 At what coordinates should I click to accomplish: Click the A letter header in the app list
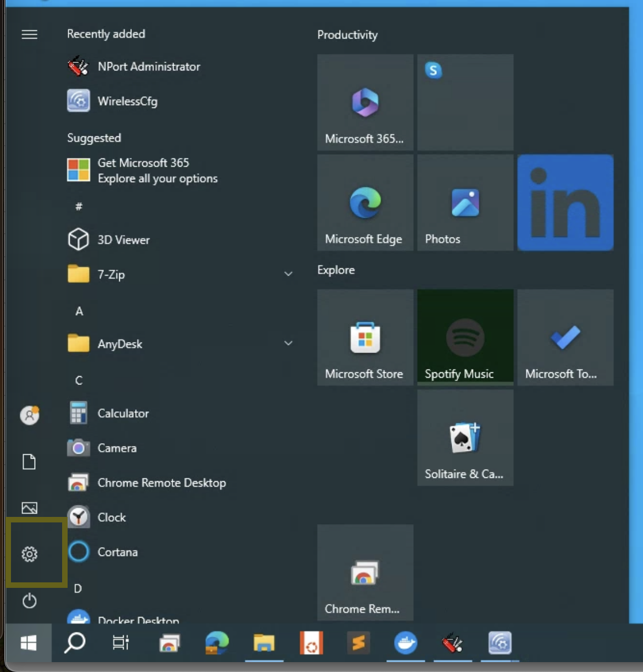[x=79, y=311]
